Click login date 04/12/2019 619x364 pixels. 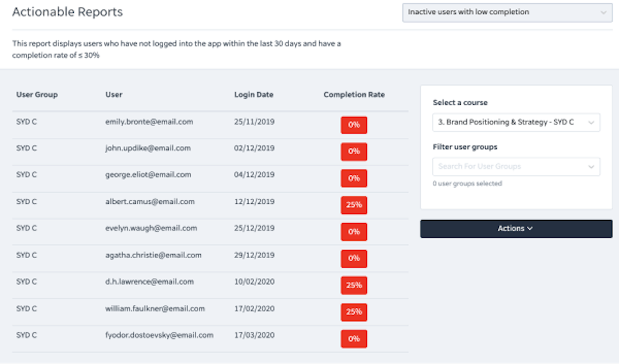[254, 175]
